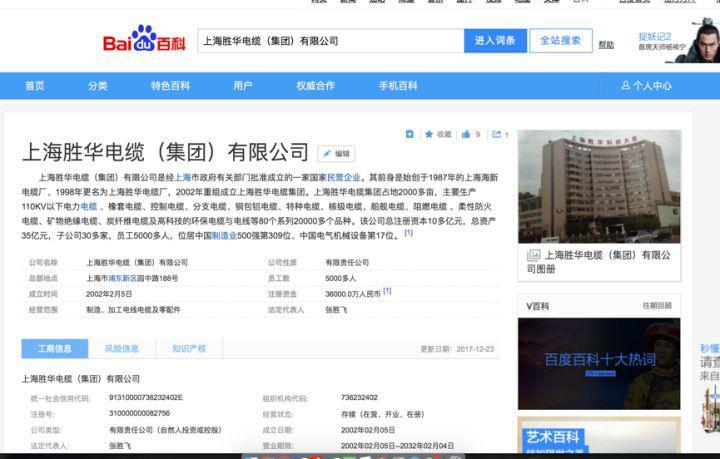Click the 员工数 value 5000多人

click(x=340, y=278)
